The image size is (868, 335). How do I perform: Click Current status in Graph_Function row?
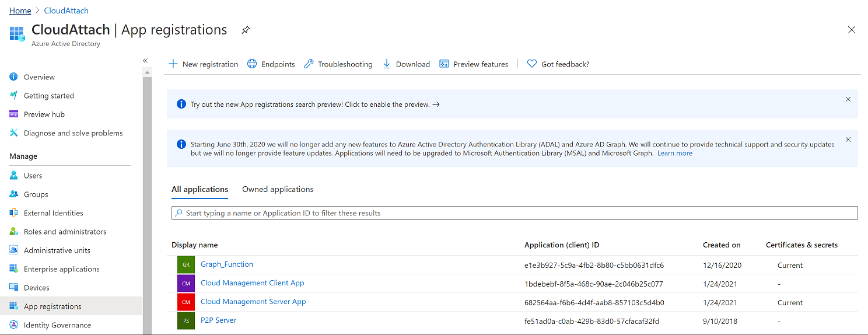click(x=790, y=266)
